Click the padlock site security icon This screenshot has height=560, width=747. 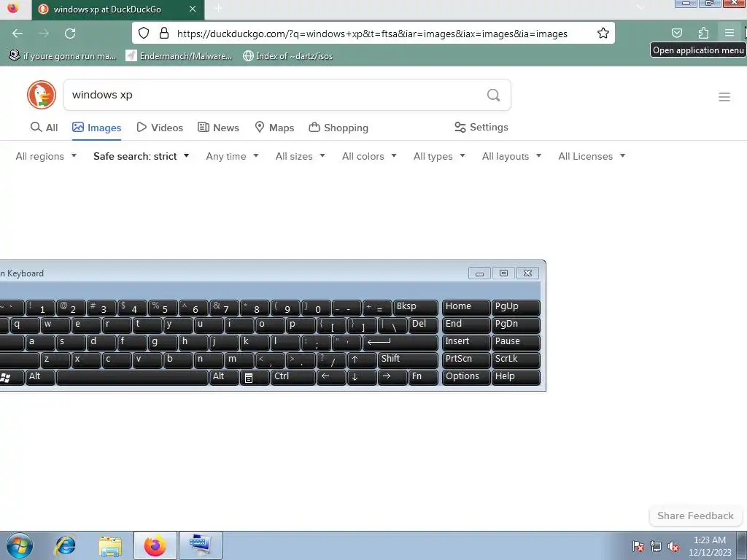[164, 33]
